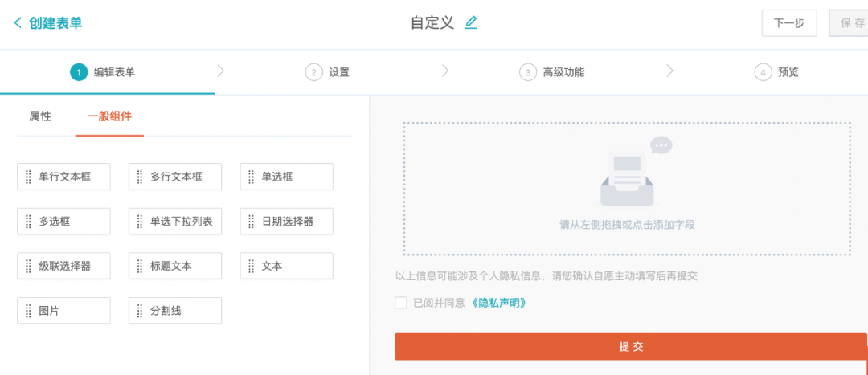Click the drag handle icon of 图片
868x375 pixels.
tap(28, 311)
